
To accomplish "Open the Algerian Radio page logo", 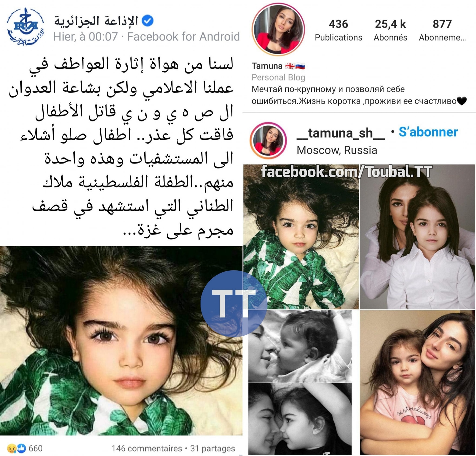I will point(26,27).
